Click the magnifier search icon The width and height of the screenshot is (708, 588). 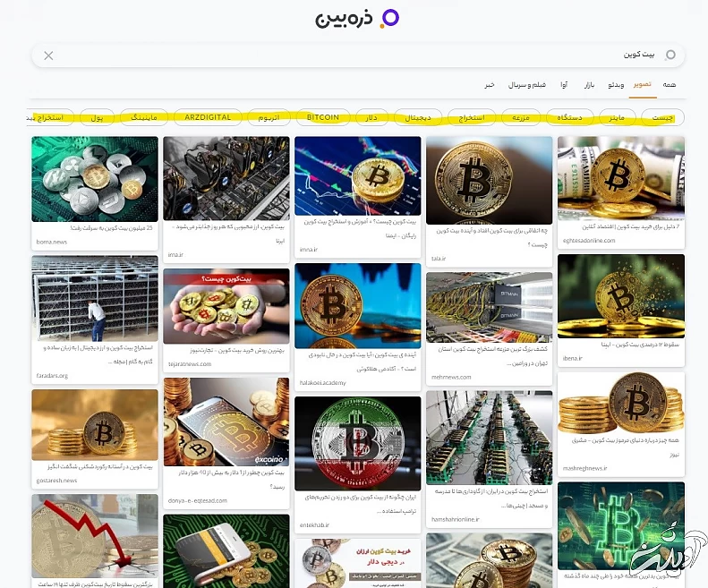(x=670, y=55)
